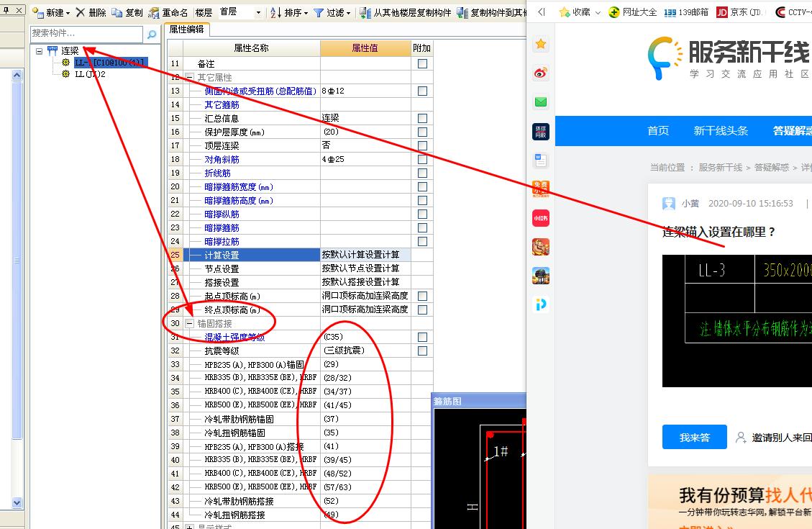Switch to the 属性编辑 tab

[x=186, y=30]
